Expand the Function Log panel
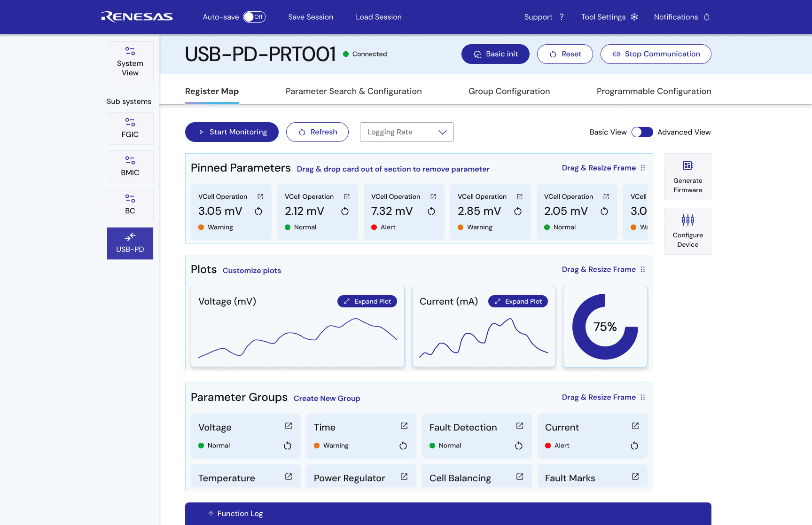Viewport: 812px width, 525px height. [x=235, y=514]
